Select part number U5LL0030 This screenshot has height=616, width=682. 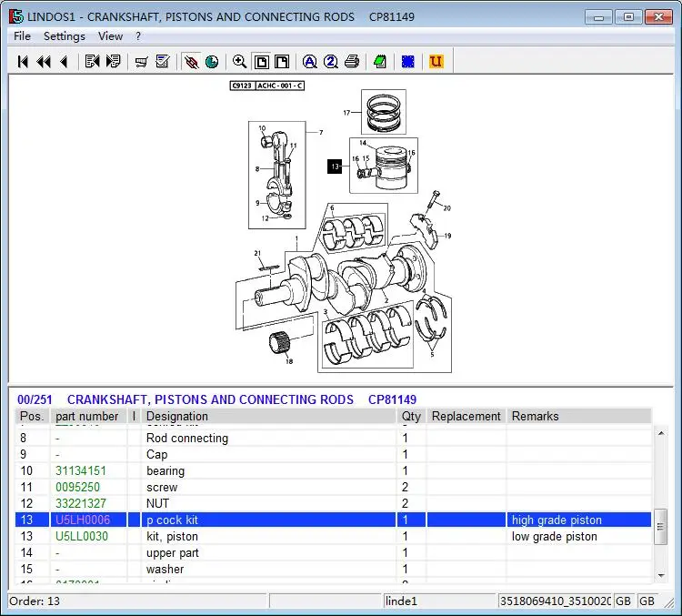tap(82, 536)
